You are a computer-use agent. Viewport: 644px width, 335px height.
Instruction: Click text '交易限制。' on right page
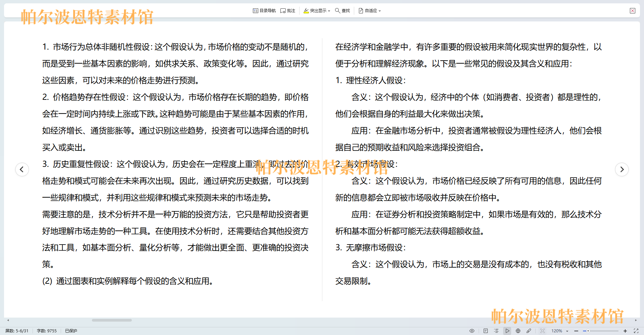click(354, 281)
